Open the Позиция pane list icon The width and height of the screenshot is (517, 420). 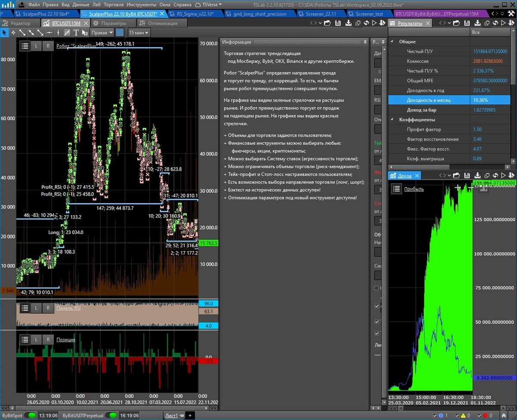pyautogui.click(x=25, y=339)
